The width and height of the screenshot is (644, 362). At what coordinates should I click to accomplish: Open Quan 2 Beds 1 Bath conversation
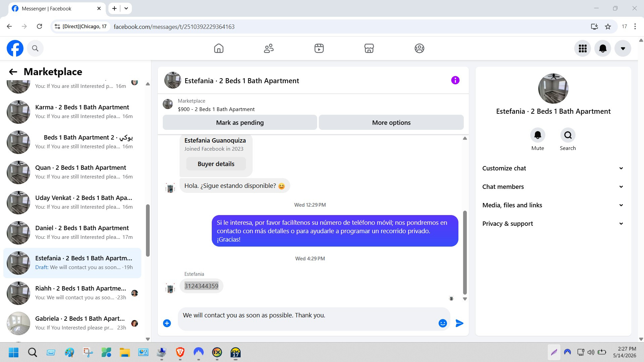(72, 172)
